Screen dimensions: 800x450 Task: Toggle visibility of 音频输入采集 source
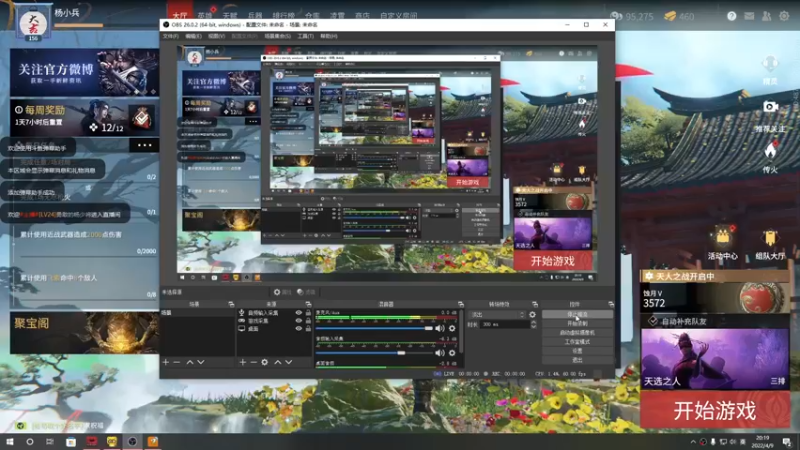pyautogui.click(x=298, y=313)
